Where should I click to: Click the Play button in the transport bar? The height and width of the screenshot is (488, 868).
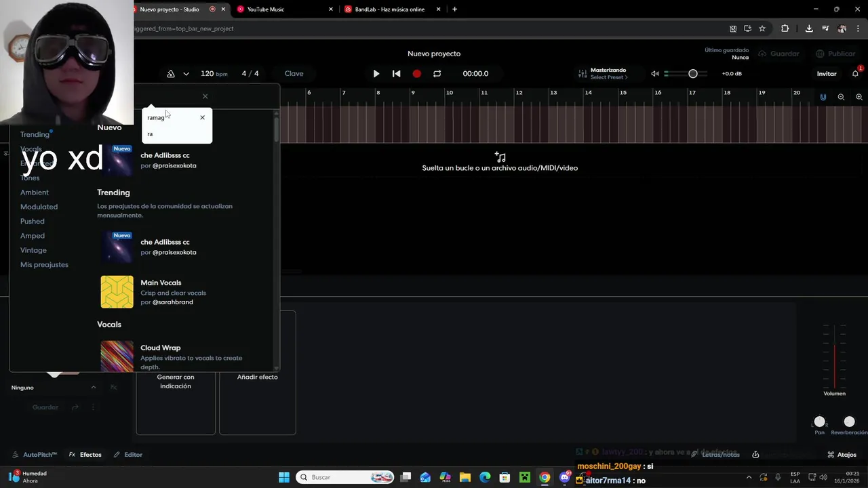coord(376,74)
